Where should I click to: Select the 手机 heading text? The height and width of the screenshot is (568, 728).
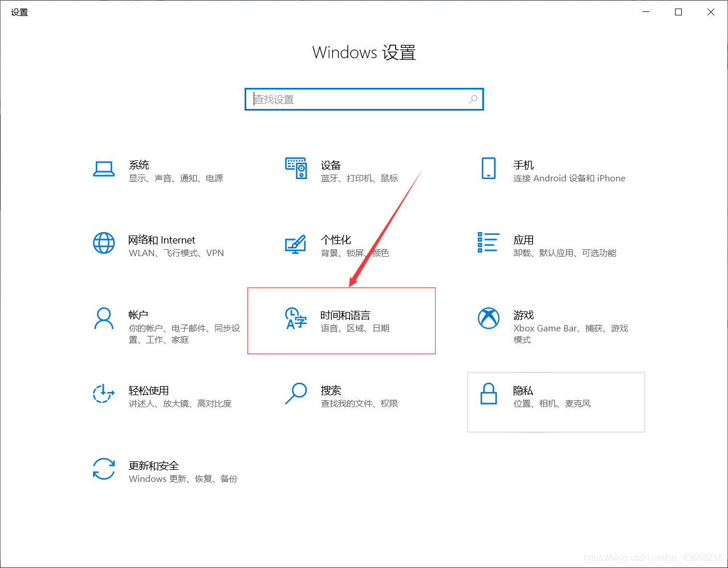523,165
